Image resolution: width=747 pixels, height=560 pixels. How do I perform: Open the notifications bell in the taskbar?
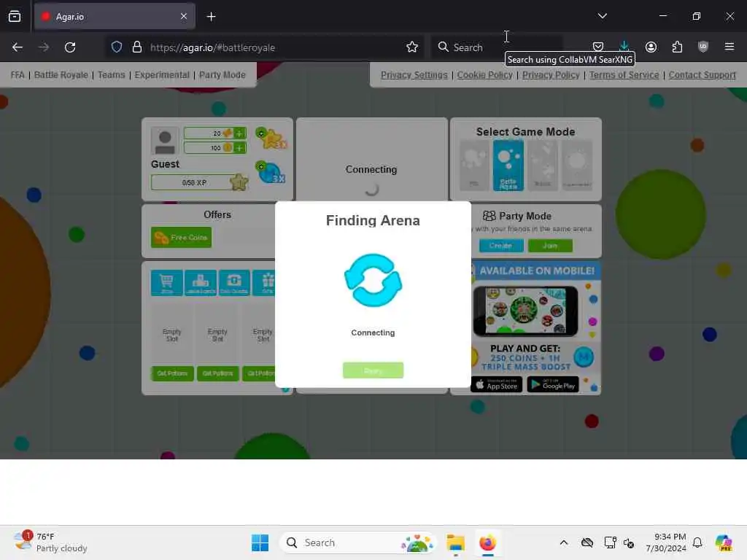697,542
